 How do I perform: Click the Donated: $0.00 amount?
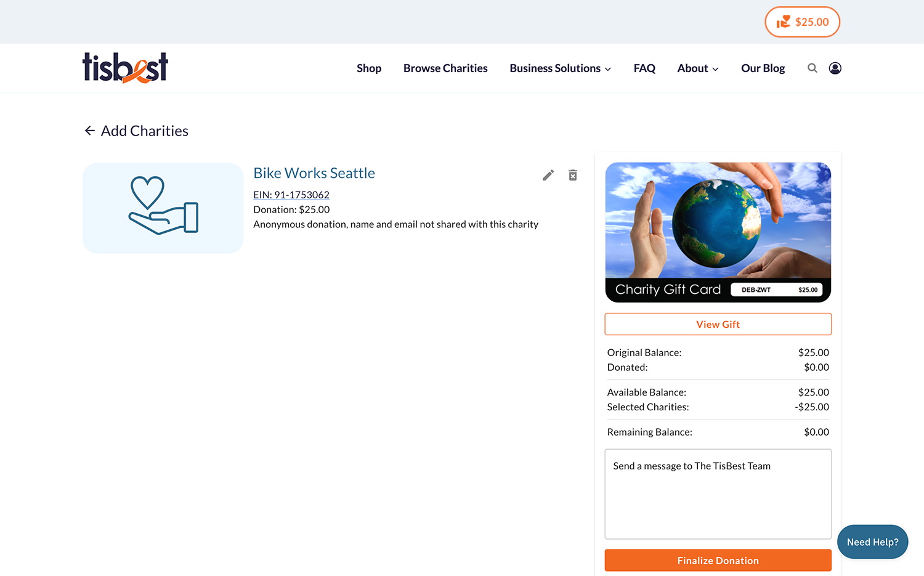coord(817,367)
